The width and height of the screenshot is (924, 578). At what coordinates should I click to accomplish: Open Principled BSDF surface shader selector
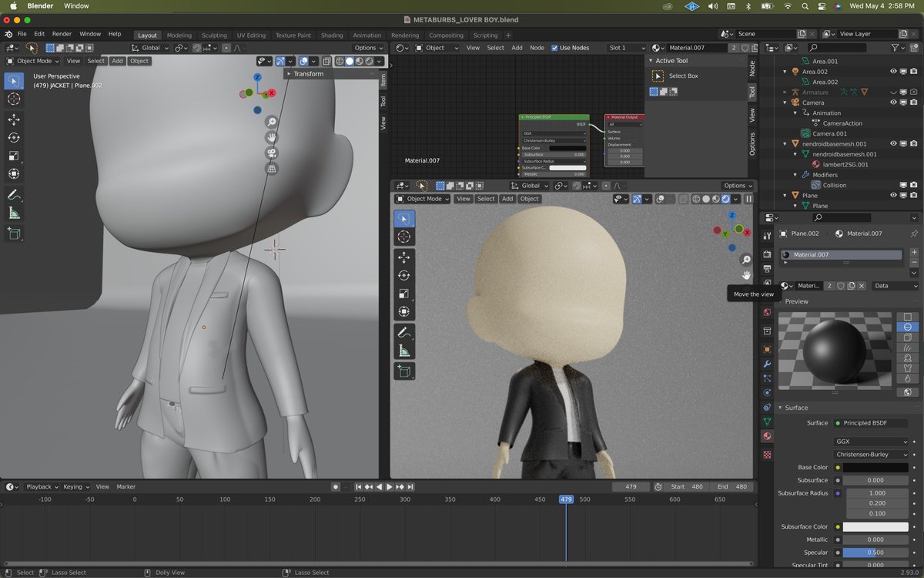coord(870,423)
